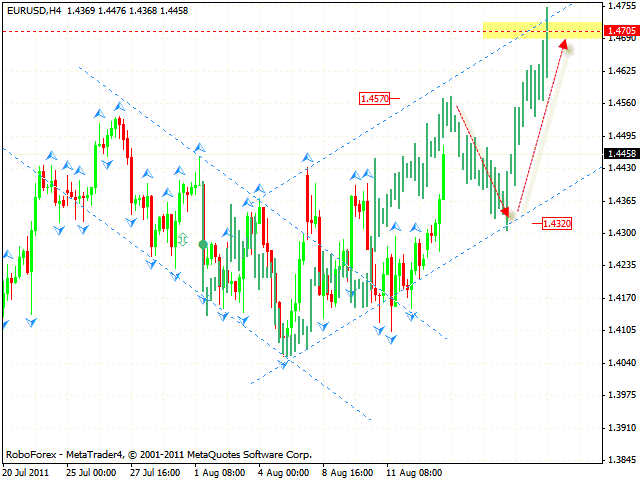This screenshot has height=480, width=640.
Task: Click the 1.4430 price axis label
Action: 622,168
